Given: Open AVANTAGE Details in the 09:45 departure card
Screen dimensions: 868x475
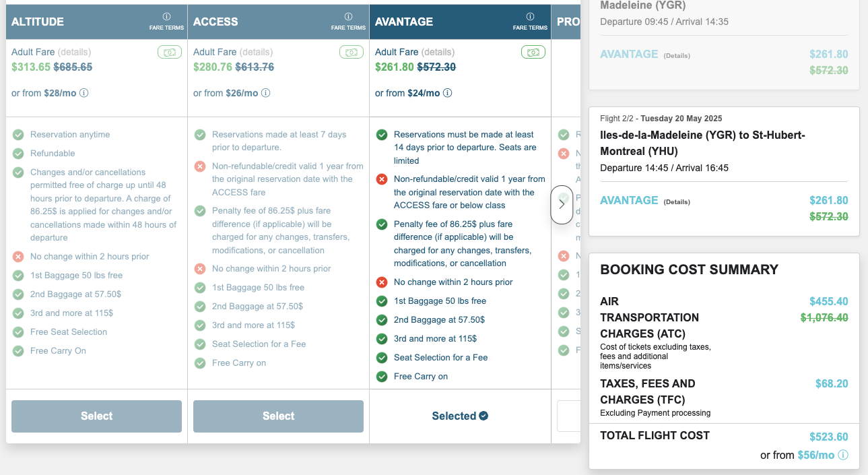Looking at the screenshot, I should [x=677, y=56].
